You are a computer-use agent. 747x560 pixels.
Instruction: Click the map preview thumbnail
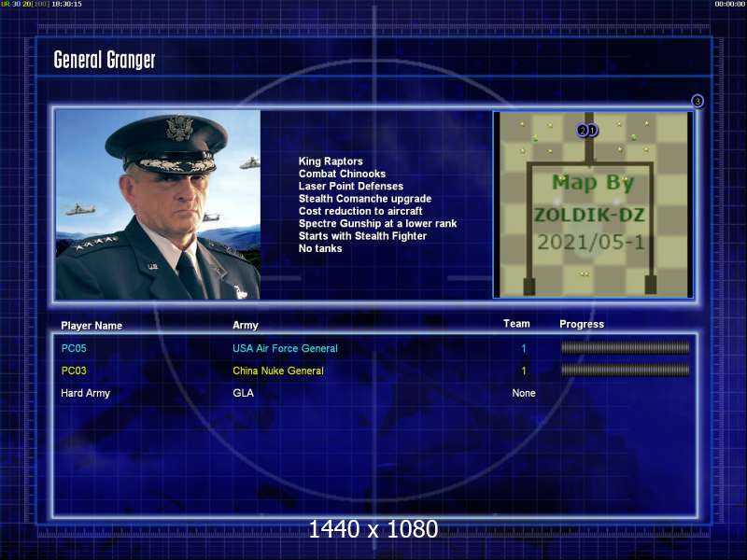(593, 204)
